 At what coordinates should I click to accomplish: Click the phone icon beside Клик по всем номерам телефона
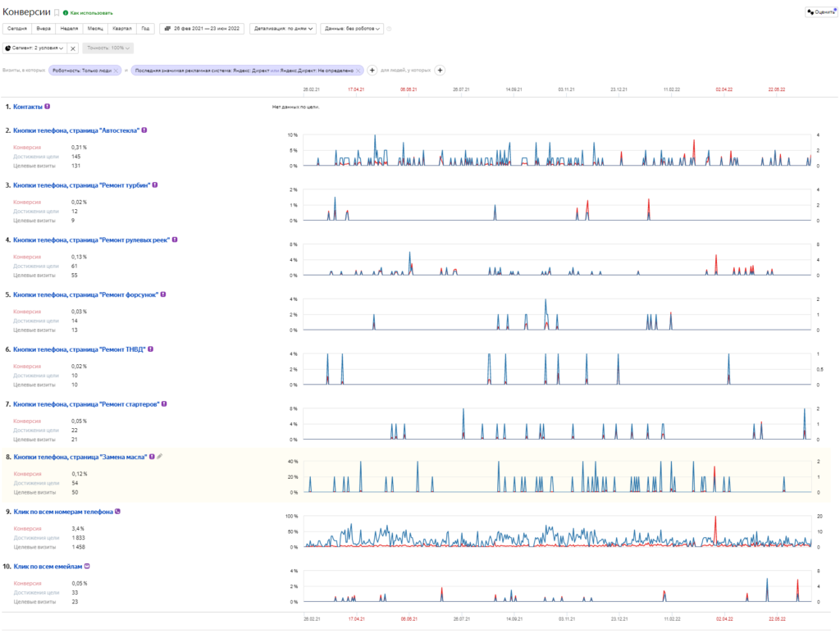(x=118, y=512)
